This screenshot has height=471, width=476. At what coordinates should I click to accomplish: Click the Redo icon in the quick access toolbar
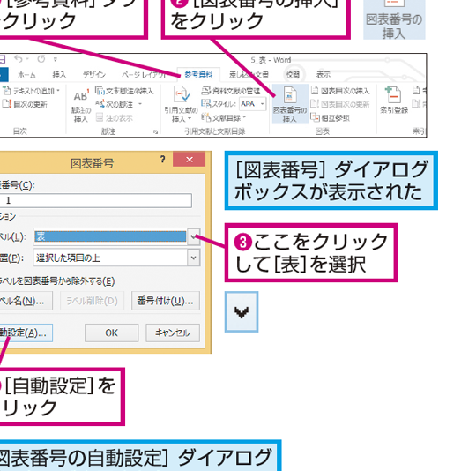[41, 58]
